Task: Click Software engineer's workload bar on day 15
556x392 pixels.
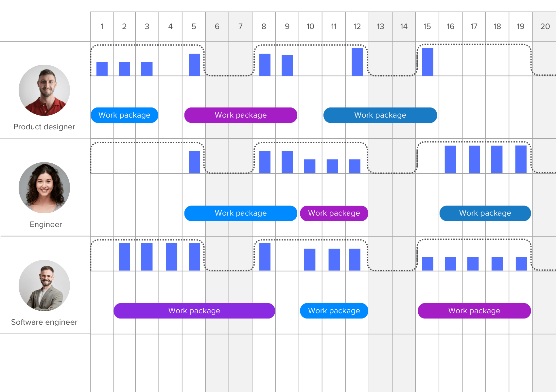Action: (428, 264)
